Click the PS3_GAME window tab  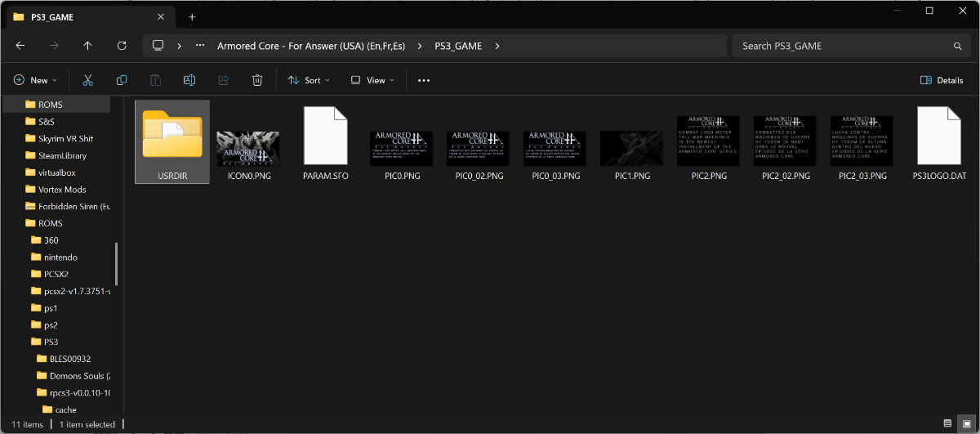[x=90, y=16]
